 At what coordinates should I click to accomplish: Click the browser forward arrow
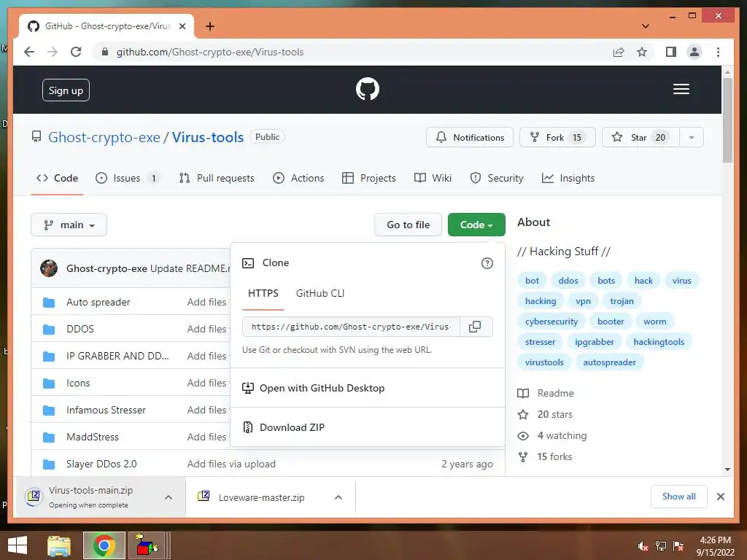pos(53,52)
